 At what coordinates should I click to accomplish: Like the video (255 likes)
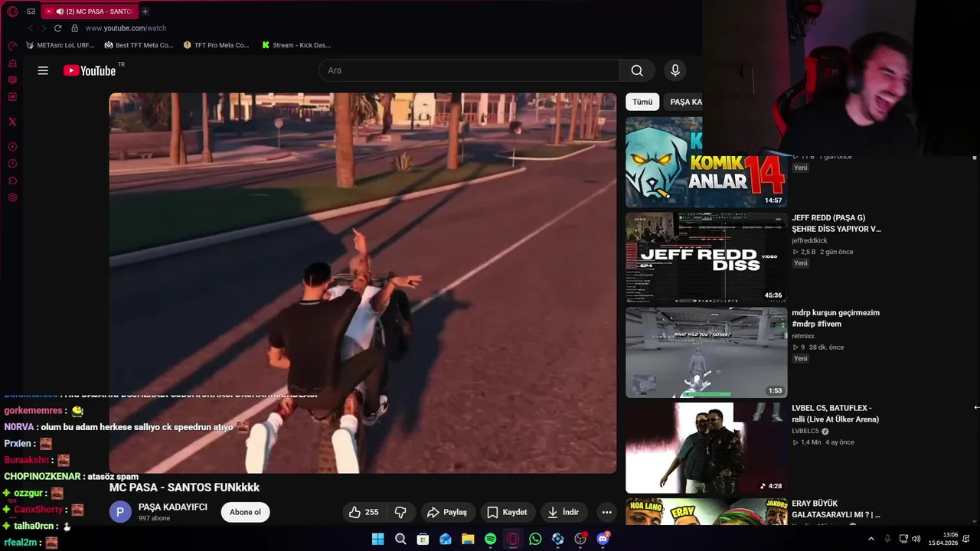coord(364,512)
